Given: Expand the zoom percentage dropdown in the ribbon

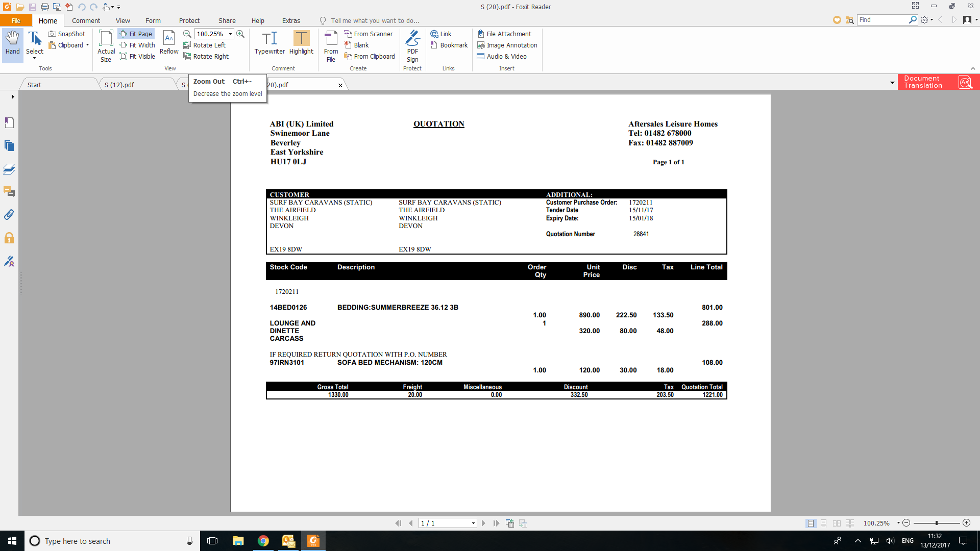Looking at the screenshot, I should point(231,34).
